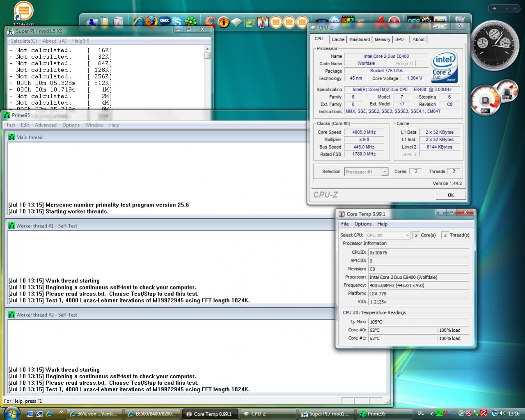
Task: Open the thermometer icon in the dock
Action: tap(263, 22)
